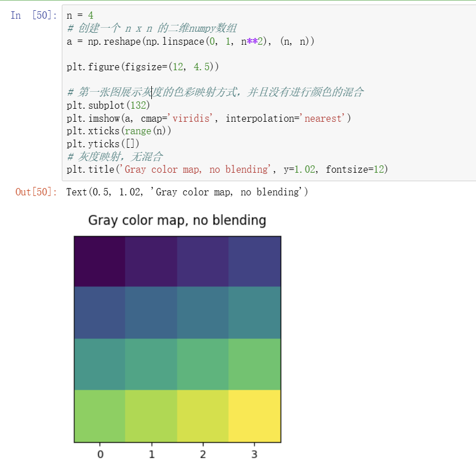Click the plt.yticks([]) line
Screen dimensions: 476x461
[103, 143]
